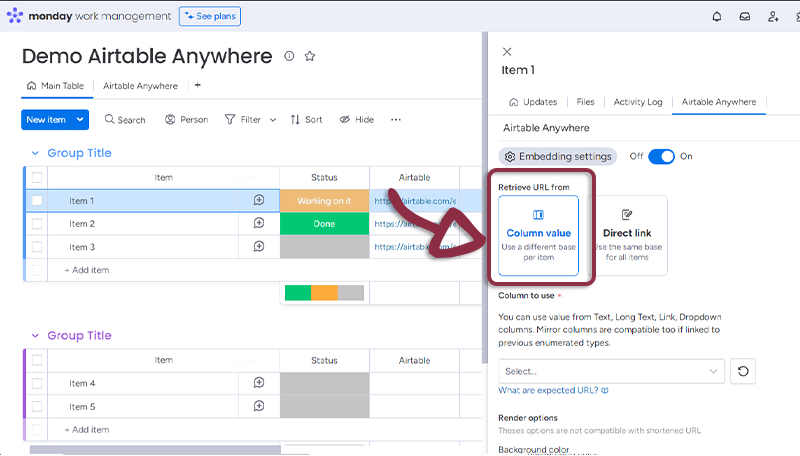
Task: Close the Item 1 side panel
Action: [507, 51]
